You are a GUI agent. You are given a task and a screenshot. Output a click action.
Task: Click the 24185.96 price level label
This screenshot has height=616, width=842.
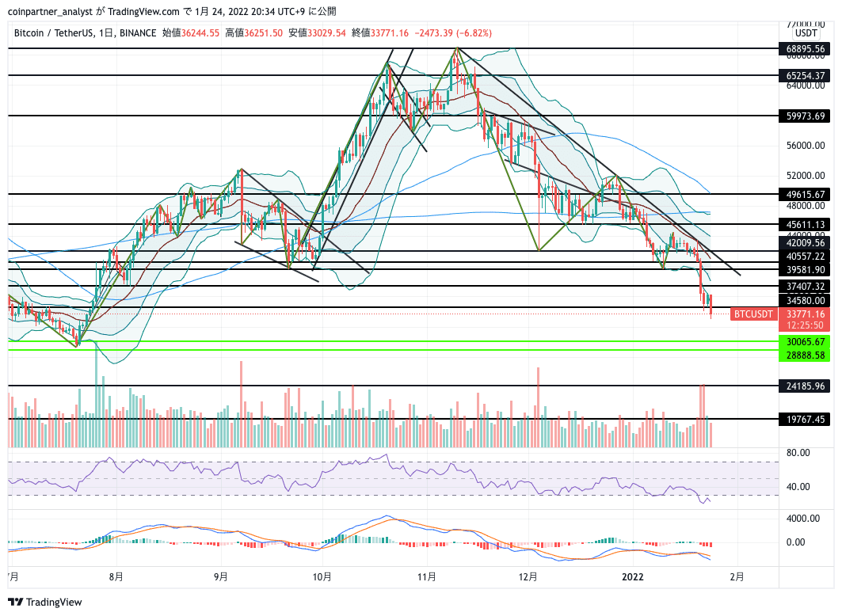point(805,386)
